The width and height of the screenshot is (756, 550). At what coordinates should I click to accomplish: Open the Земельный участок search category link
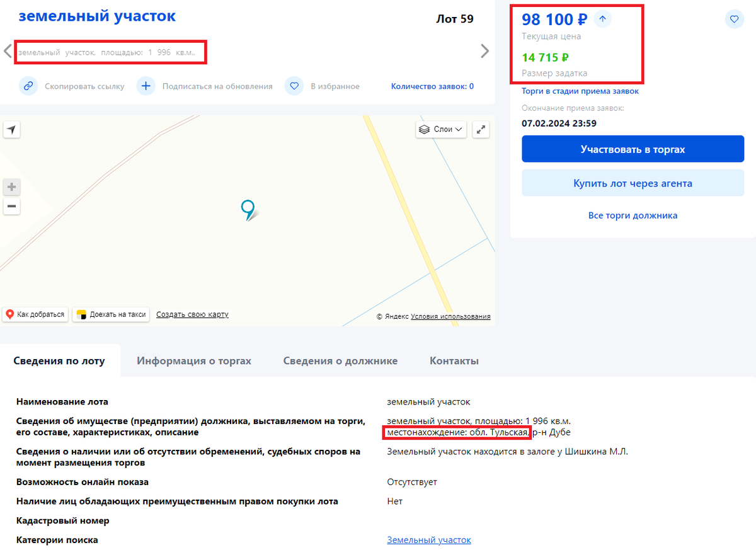[428, 540]
